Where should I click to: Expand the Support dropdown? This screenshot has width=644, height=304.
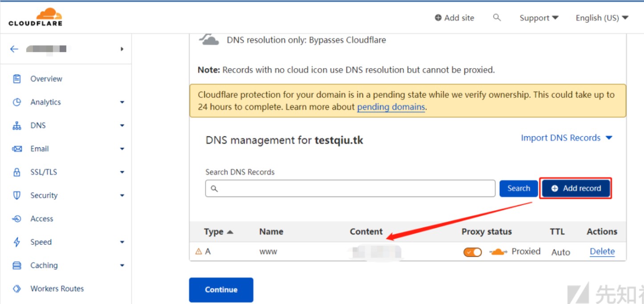click(x=539, y=18)
